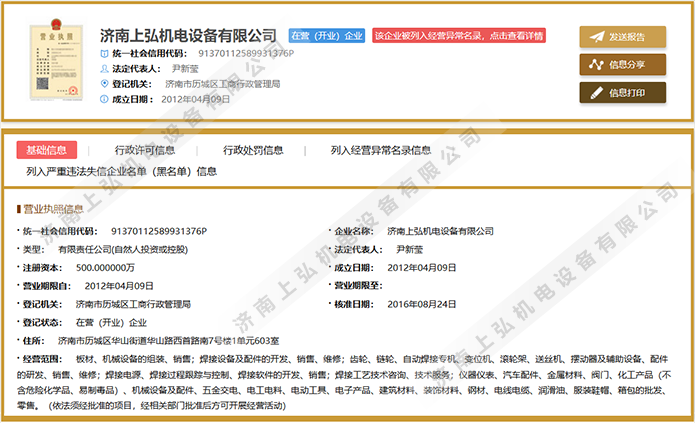Click the header establishment date 2012年04月09日
695x423 pixels.
click(x=195, y=99)
